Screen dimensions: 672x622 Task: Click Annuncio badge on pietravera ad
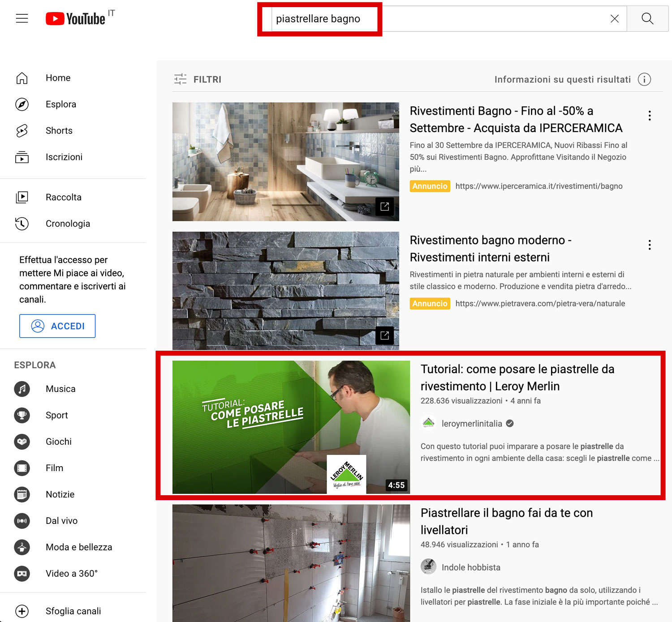point(430,304)
